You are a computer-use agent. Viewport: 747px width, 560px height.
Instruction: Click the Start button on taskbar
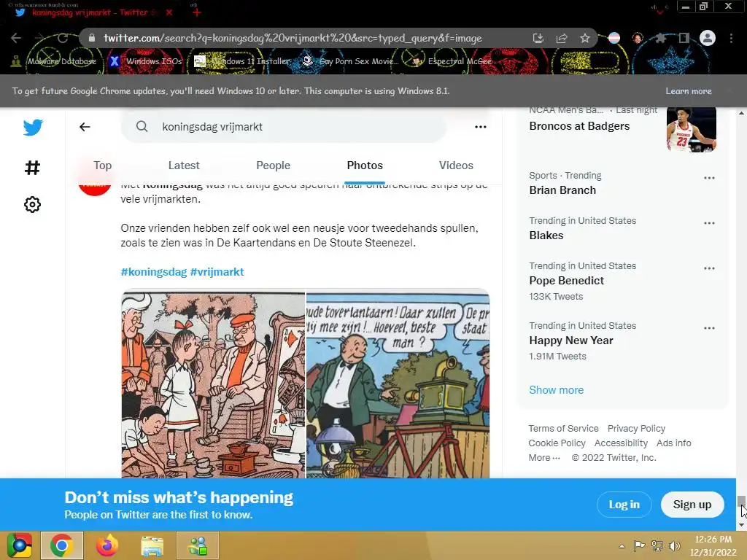pyautogui.click(x=19, y=545)
